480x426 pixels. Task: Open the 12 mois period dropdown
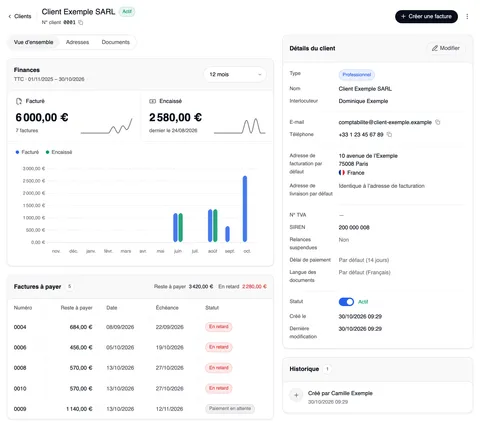point(235,74)
